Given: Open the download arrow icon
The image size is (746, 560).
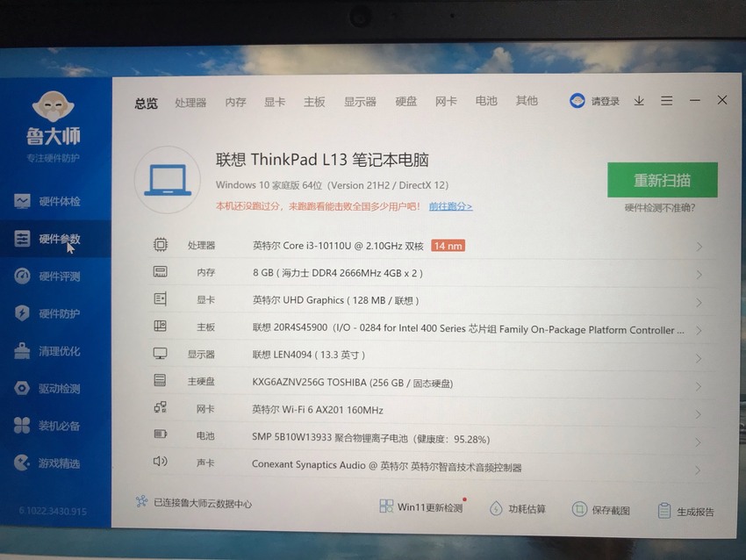Looking at the screenshot, I should click(x=639, y=101).
